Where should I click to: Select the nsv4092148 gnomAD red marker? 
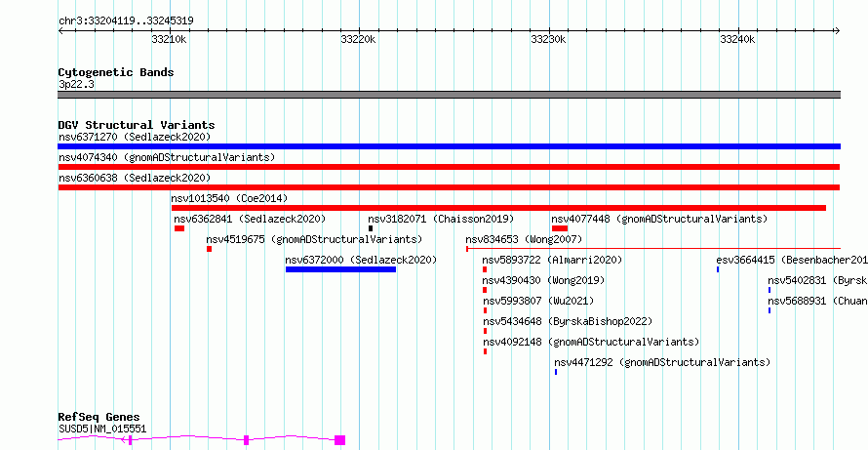pyautogui.click(x=486, y=351)
